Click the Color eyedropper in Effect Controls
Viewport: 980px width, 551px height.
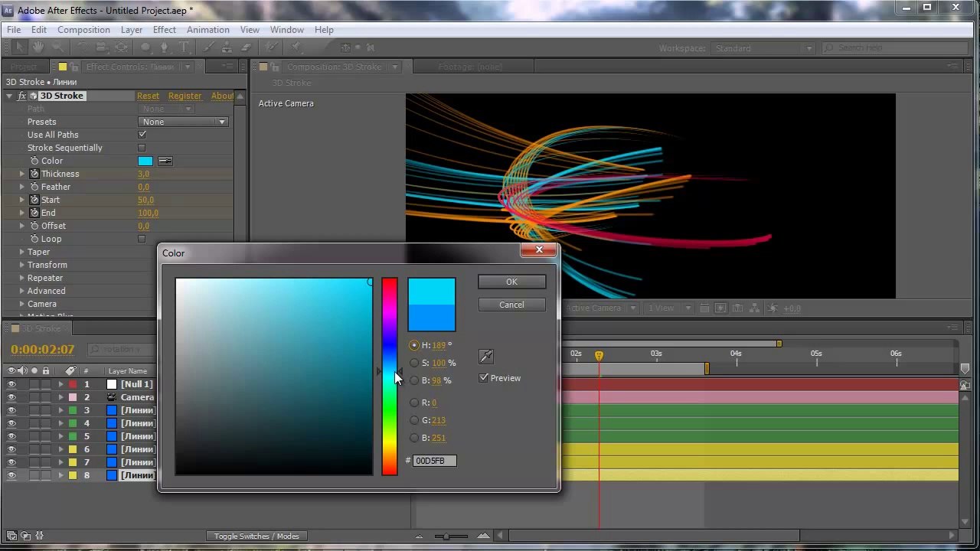165,161
